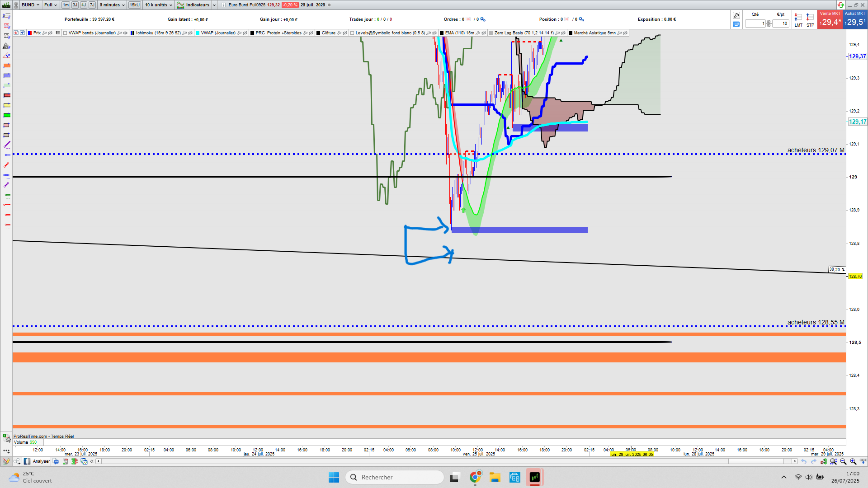Toggle Levels@Symbolic fond blanc checkbox

(353, 33)
